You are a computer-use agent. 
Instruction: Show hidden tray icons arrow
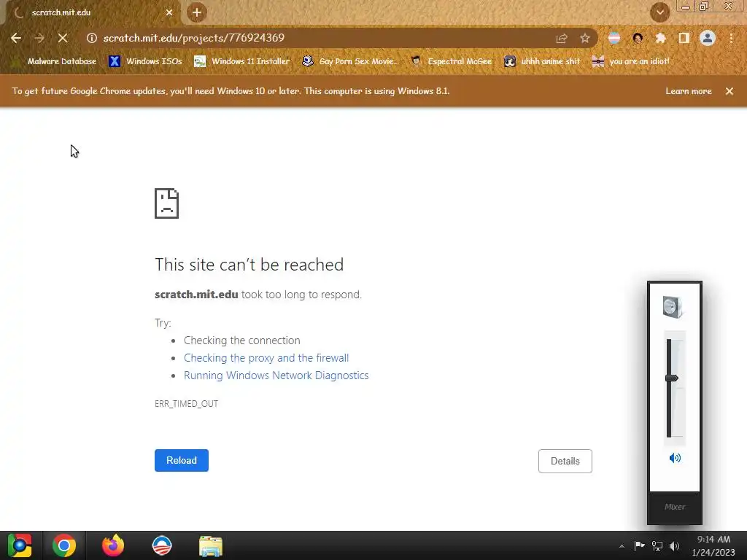point(622,546)
